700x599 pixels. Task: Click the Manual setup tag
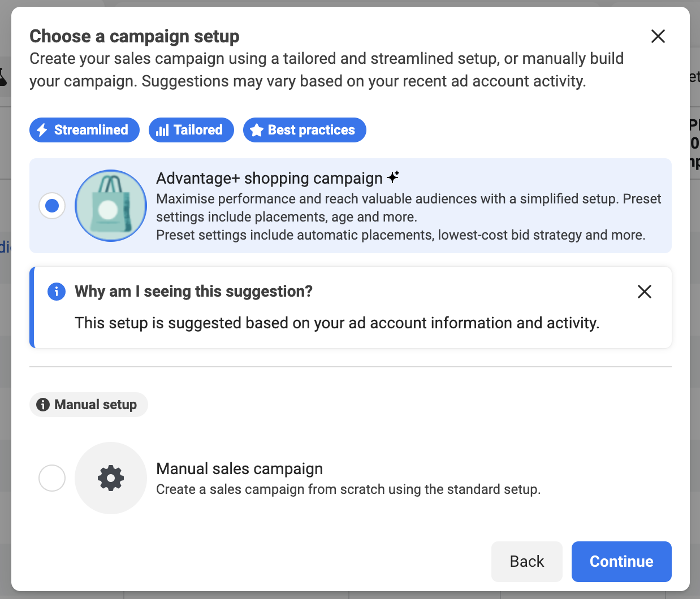coord(89,405)
